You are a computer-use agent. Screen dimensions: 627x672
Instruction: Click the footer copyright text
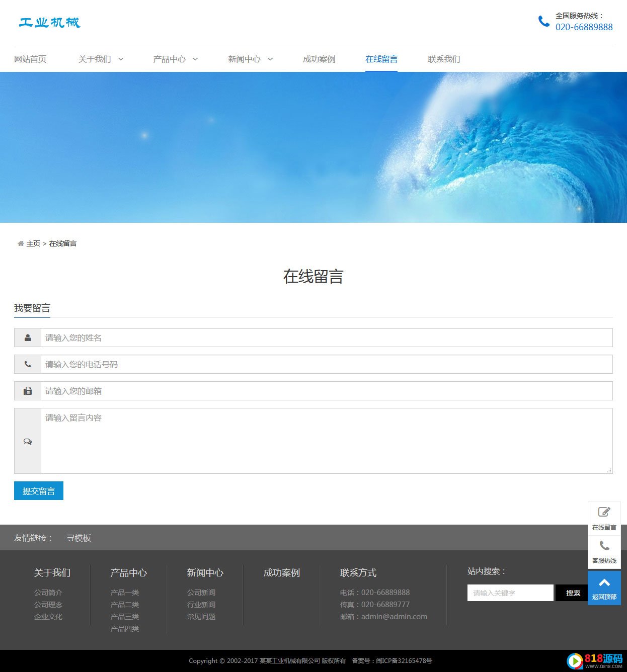[267, 661]
